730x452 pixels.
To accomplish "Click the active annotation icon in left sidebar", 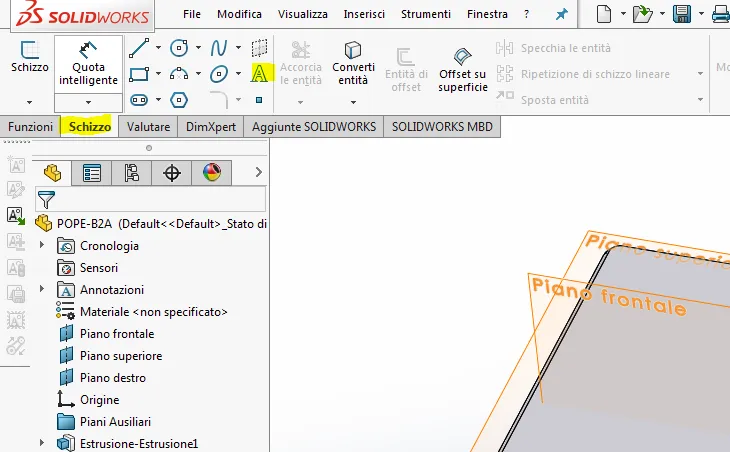I will tap(16, 216).
